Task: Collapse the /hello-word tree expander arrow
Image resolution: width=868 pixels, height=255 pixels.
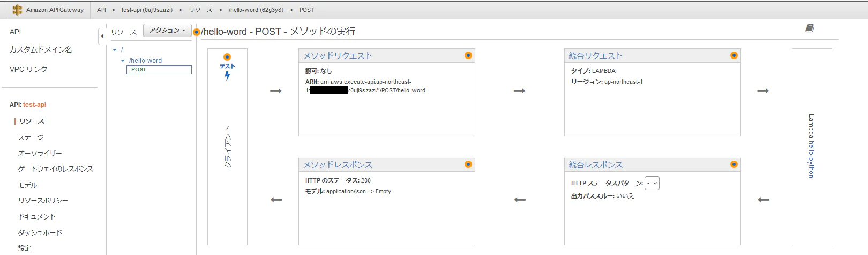Action: (x=123, y=61)
